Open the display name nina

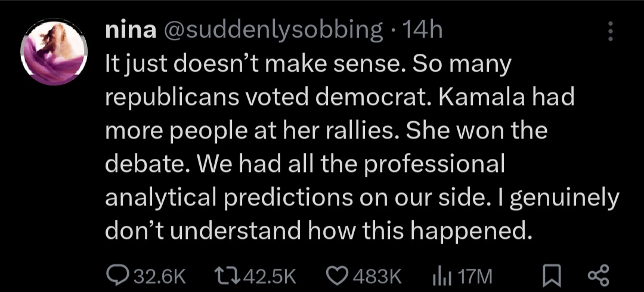(129, 30)
